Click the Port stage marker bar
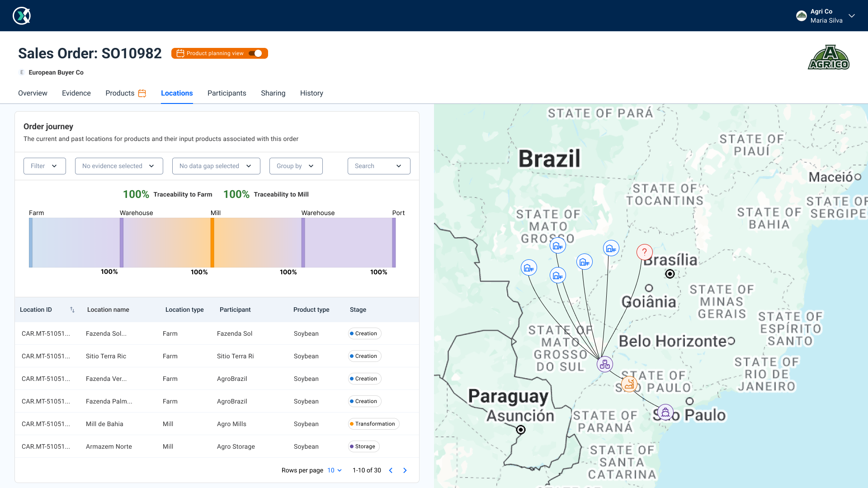868x488 pixels. click(x=394, y=243)
